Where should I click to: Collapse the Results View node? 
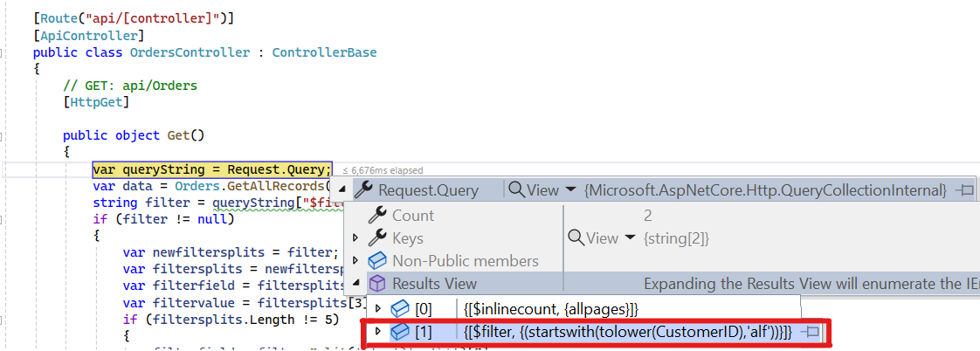coord(355,284)
